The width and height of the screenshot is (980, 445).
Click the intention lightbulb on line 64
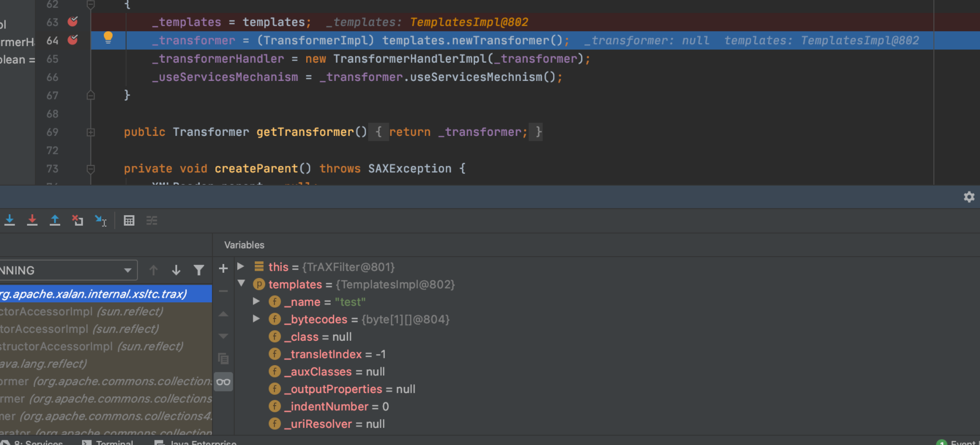coord(108,37)
